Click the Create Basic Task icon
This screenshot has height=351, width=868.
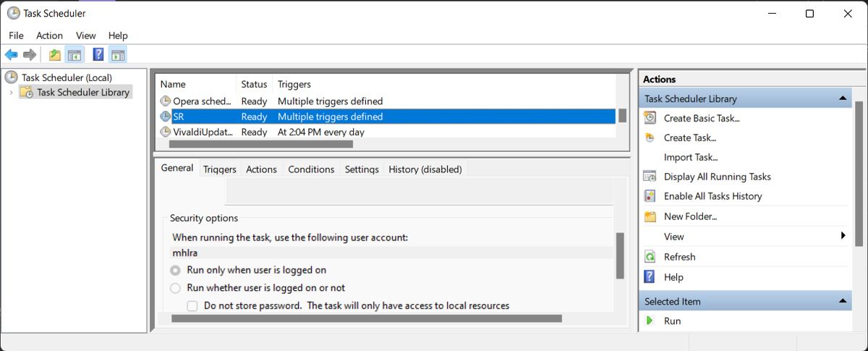pos(650,118)
